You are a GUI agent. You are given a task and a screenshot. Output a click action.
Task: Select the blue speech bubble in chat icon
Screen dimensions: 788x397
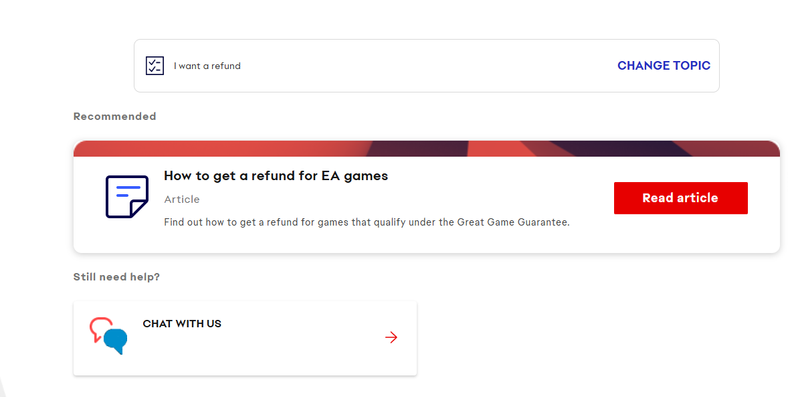[116, 341]
